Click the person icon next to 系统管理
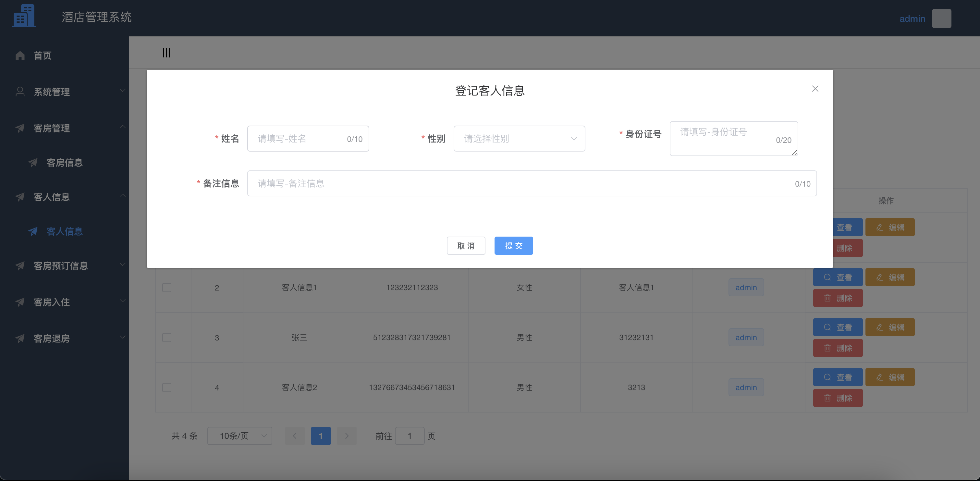Viewport: 980px width, 481px height. [20, 91]
